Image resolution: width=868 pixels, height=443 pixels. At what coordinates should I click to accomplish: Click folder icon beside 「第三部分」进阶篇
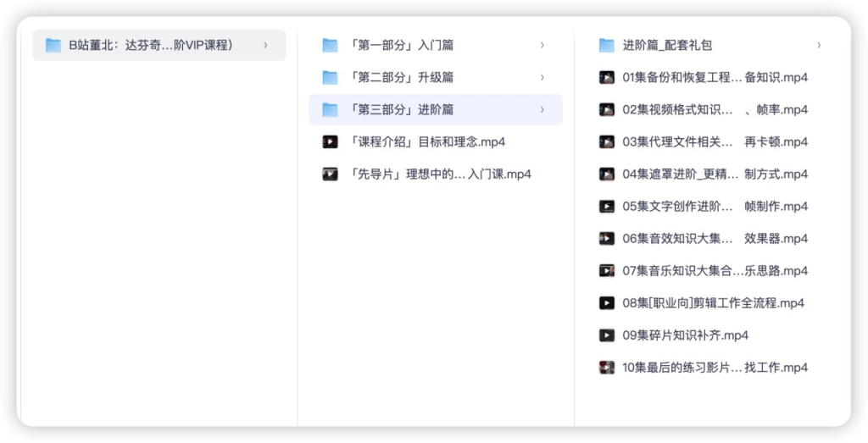click(330, 109)
